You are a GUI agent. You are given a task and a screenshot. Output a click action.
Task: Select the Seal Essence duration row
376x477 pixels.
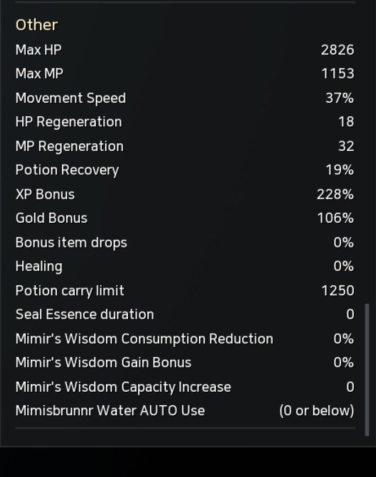tap(185, 314)
